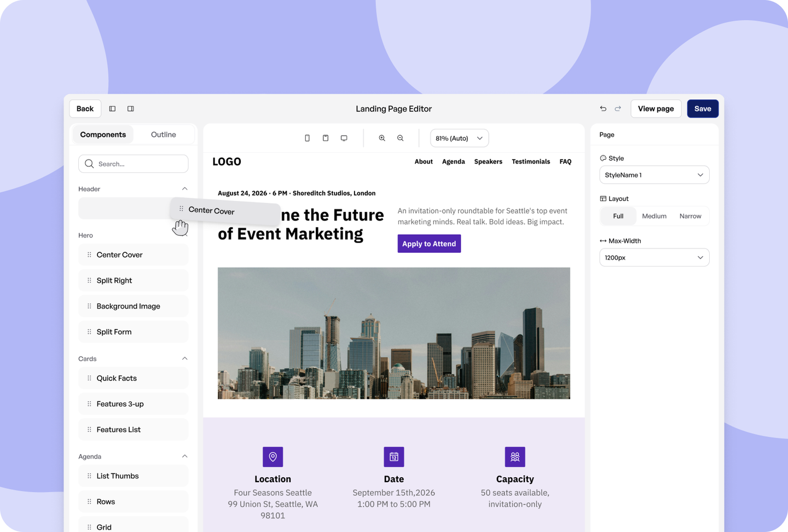Click the Layout grid icon
The width and height of the screenshot is (788, 532).
(x=603, y=199)
